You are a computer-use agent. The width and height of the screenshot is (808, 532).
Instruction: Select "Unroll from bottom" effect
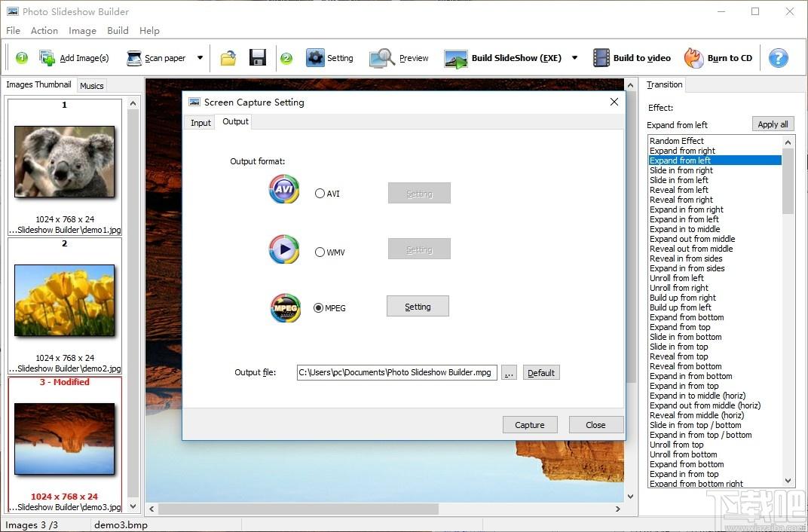(715, 454)
